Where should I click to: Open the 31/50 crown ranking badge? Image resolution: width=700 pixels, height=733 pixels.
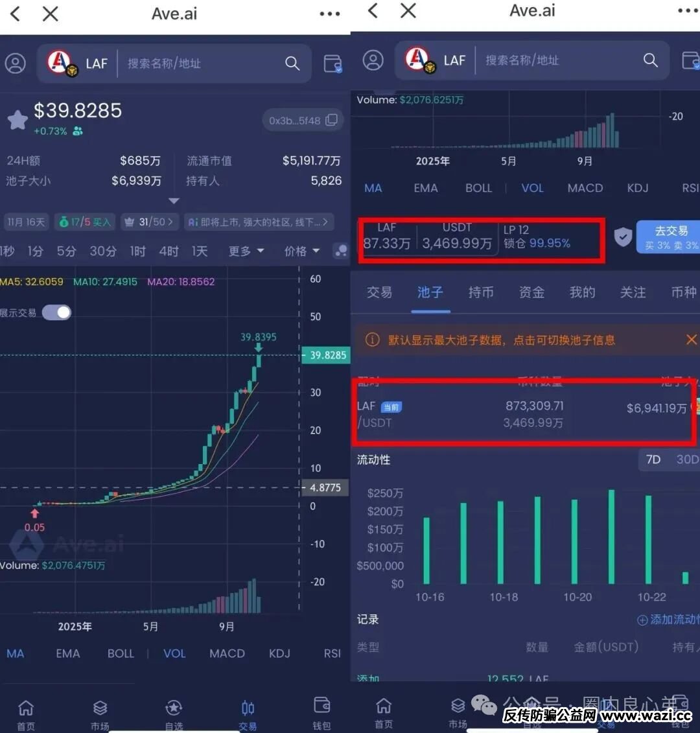[148, 222]
